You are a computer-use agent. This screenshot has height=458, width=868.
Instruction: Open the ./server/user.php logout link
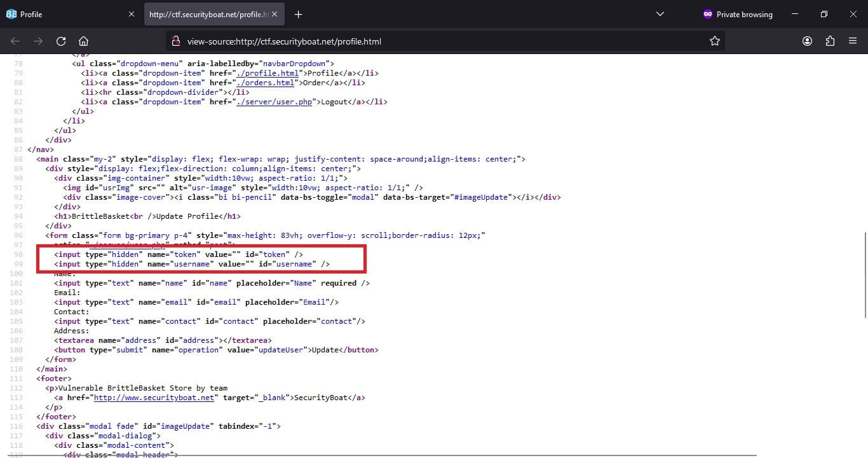274,102
